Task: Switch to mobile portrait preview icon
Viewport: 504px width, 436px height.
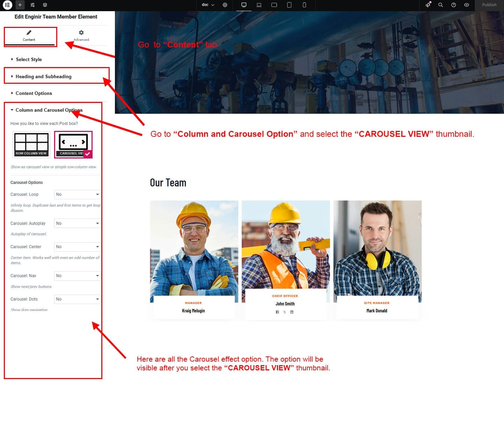Action: point(304,5)
